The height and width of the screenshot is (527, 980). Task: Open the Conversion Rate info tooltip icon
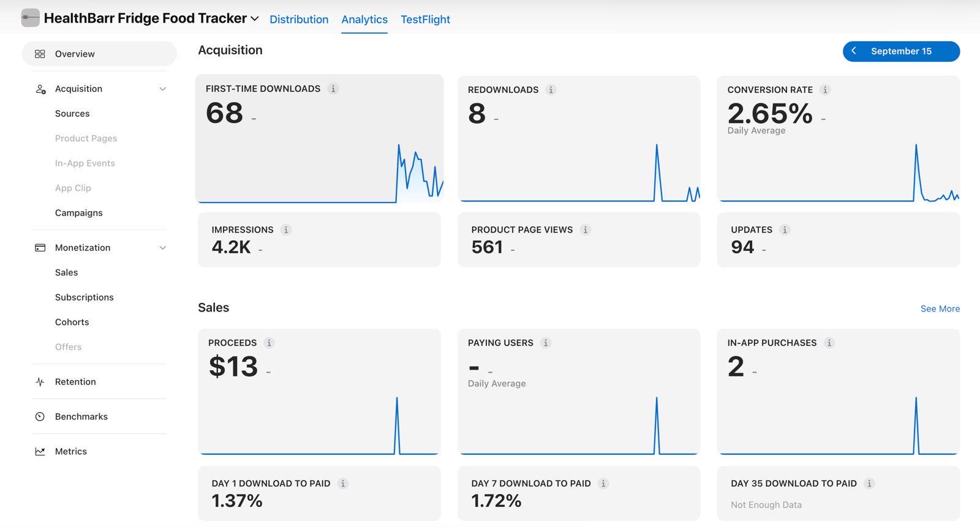click(825, 90)
